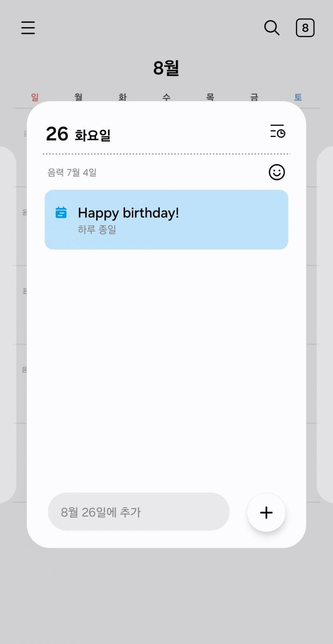Tap the plus icon to create new event
Image resolution: width=333 pixels, height=644 pixels.
(266, 512)
